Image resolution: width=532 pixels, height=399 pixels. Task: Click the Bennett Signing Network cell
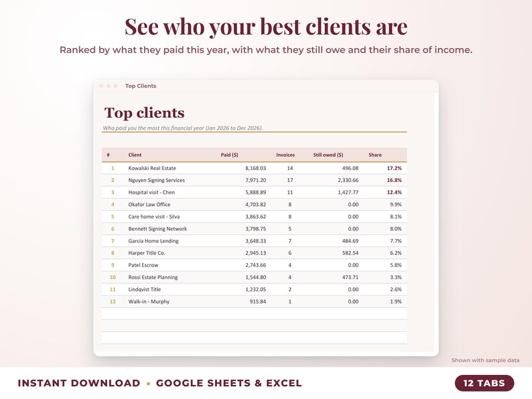tap(157, 229)
